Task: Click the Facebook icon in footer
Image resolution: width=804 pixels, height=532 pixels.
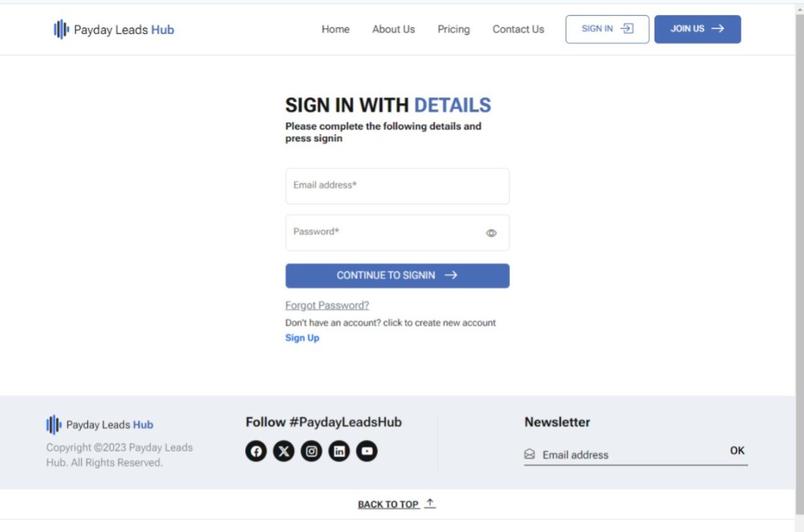Action: (256, 451)
